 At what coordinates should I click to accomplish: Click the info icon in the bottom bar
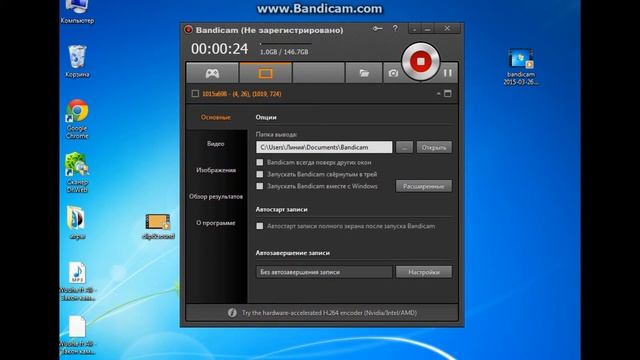click(x=232, y=313)
